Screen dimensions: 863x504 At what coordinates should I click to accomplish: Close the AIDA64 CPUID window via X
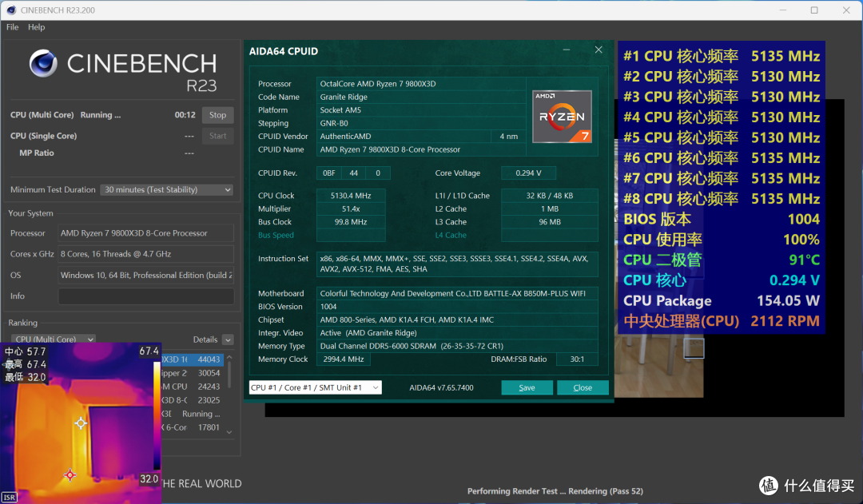click(x=599, y=50)
